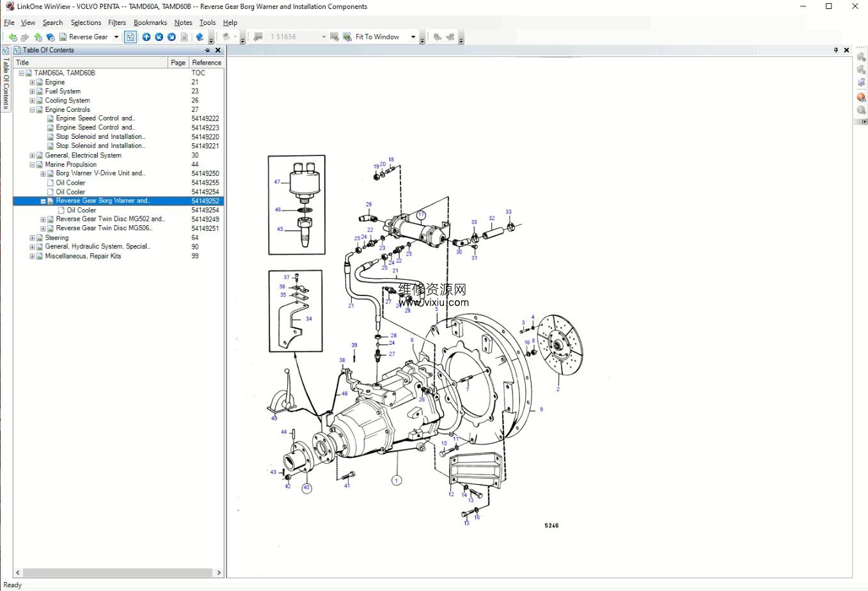Click the Reference column header
The width and height of the screenshot is (868, 591).
click(x=207, y=63)
